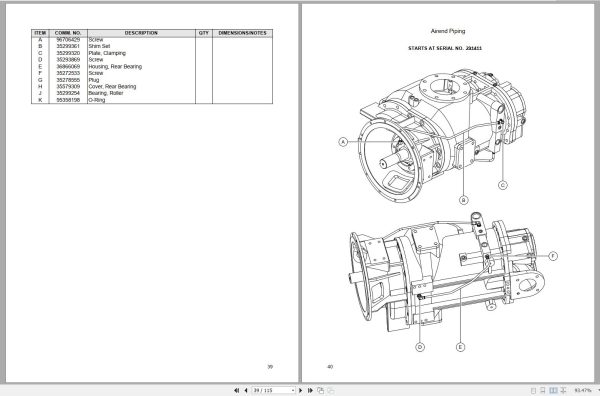
Task: Click part number 35579309
Action: coord(68,86)
